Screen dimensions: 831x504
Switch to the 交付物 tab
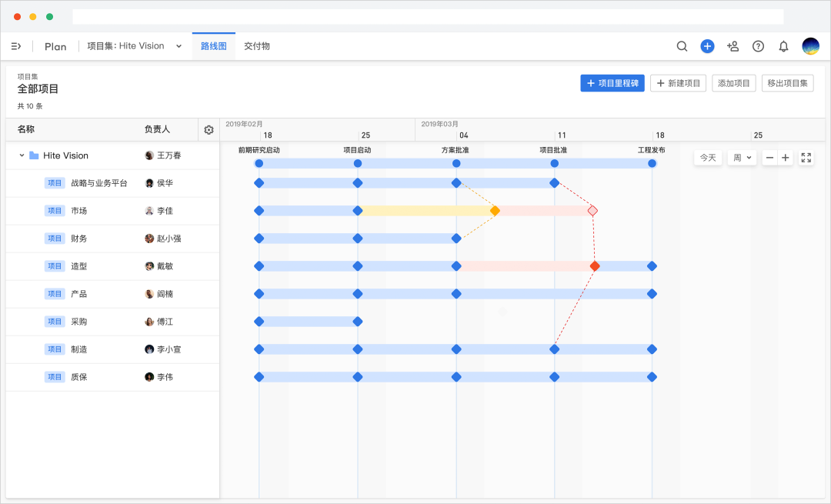coord(256,46)
